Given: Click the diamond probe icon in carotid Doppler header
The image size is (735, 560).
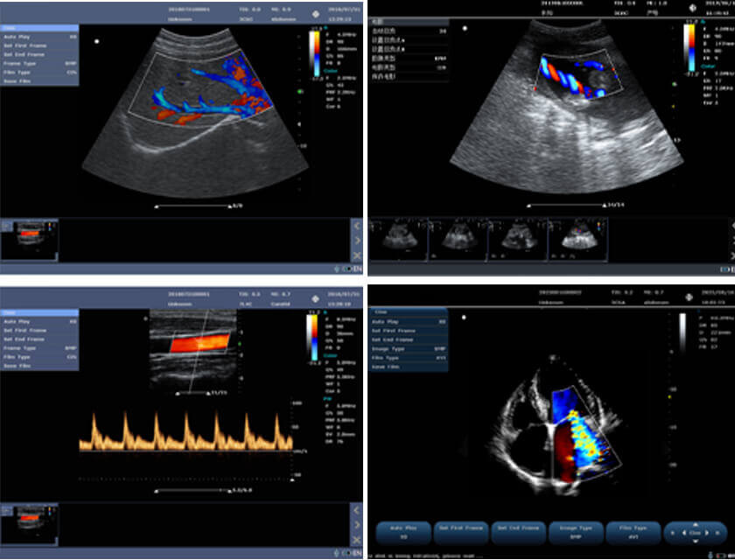Looking at the screenshot, I should pos(316,299).
